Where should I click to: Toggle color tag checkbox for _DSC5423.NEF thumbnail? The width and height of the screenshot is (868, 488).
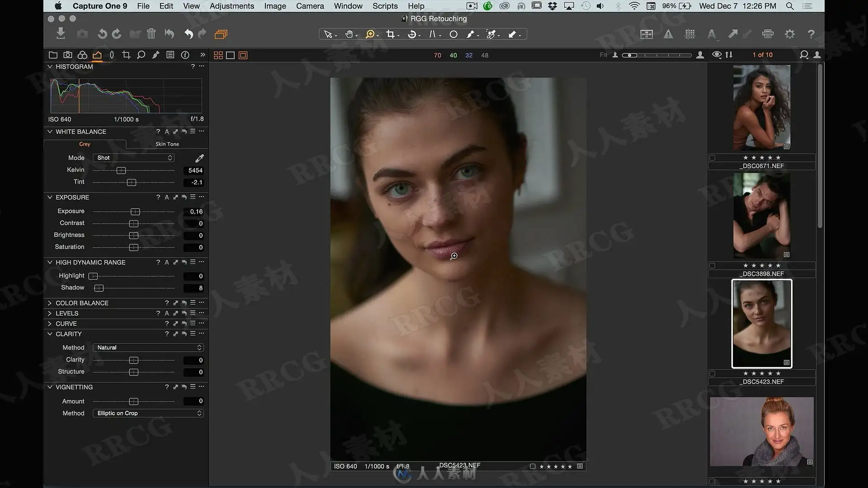tap(712, 374)
